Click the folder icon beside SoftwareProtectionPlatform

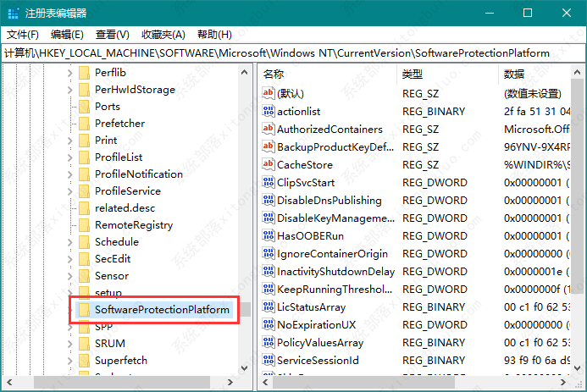[84, 310]
